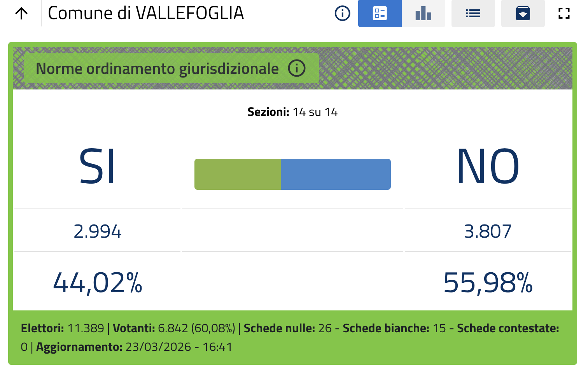The image size is (588, 368).
Task: Open the info icon beside Comune di VALLEFOGLIA
Action: (x=342, y=14)
